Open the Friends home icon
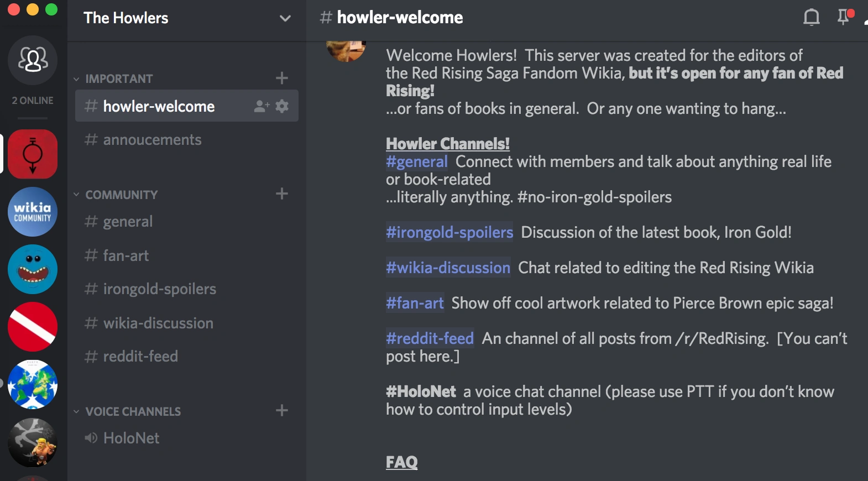This screenshot has height=481, width=868. click(33, 60)
